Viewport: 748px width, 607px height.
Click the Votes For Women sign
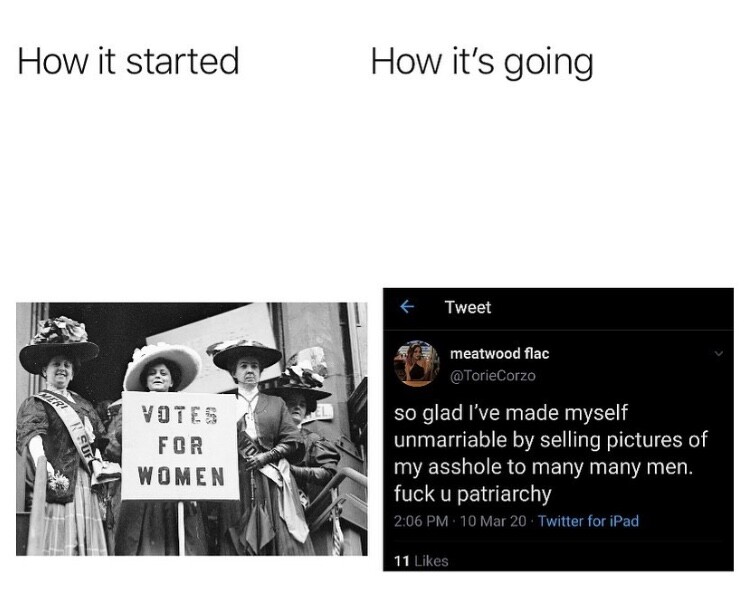pyautogui.click(x=180, y=445)
